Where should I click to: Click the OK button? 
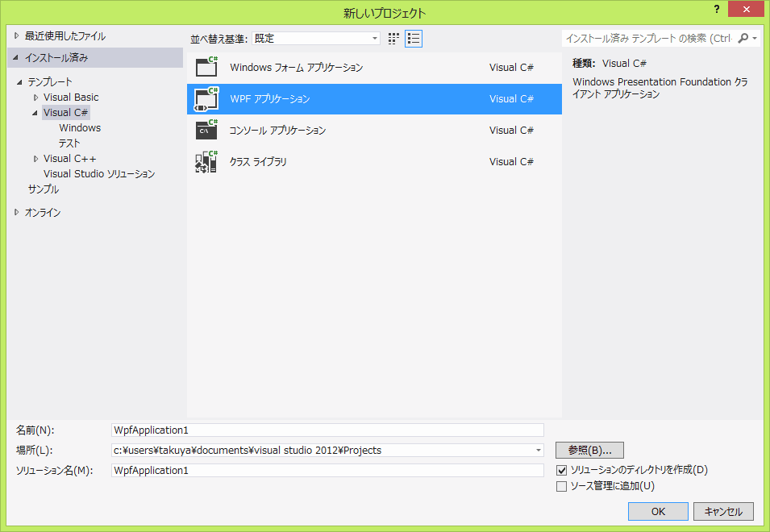(658, 511)
